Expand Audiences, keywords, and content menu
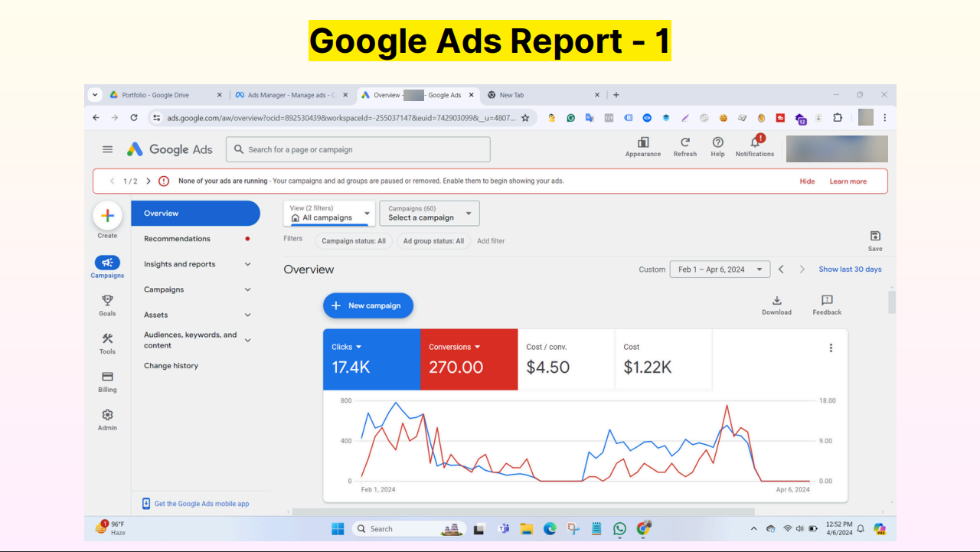 click(247, 340)
